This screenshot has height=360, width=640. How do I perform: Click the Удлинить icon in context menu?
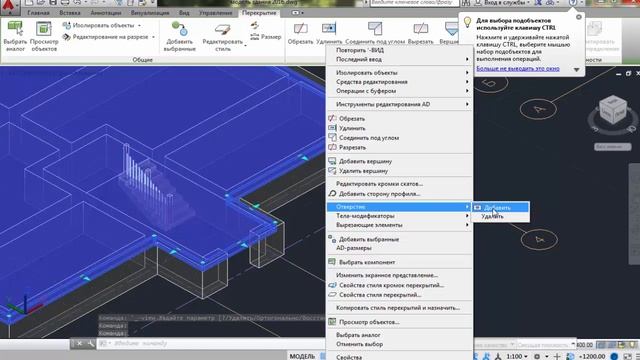(332, 128)
